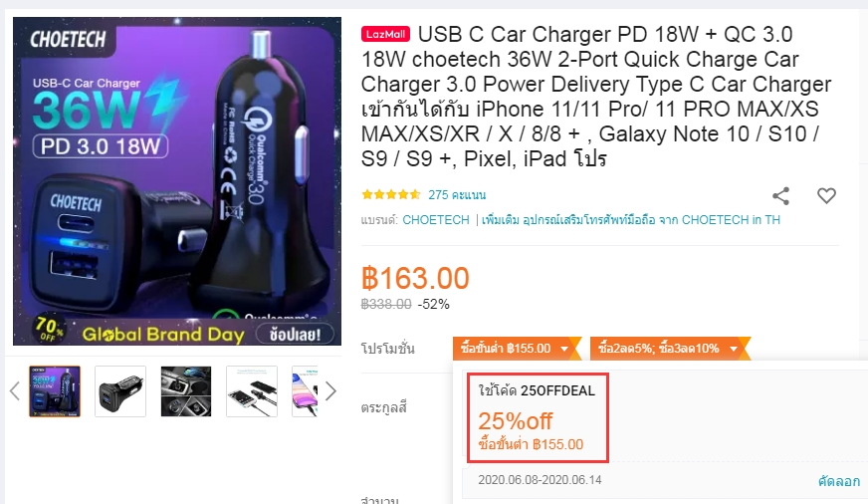The image size is (868, 504).
Task: Select the first 36W charger thumbnail
Action: tap(55, 391)
